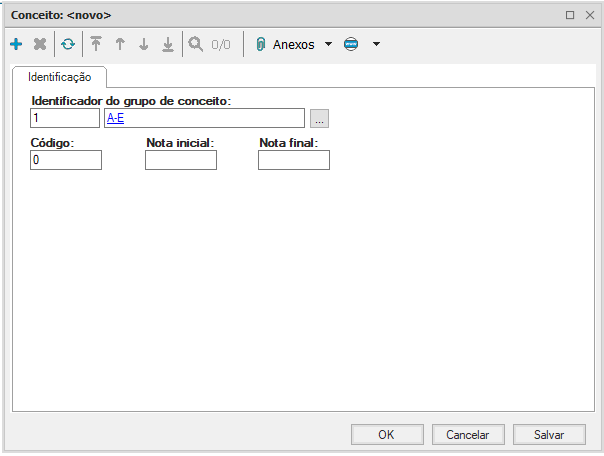Click the paperclip Anexos icon
This screenshot has width=604, height=456.
coord(261,45)
